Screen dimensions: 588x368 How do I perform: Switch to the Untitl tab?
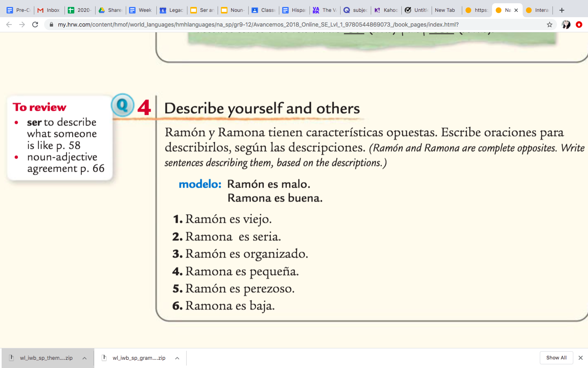point(416,10)
